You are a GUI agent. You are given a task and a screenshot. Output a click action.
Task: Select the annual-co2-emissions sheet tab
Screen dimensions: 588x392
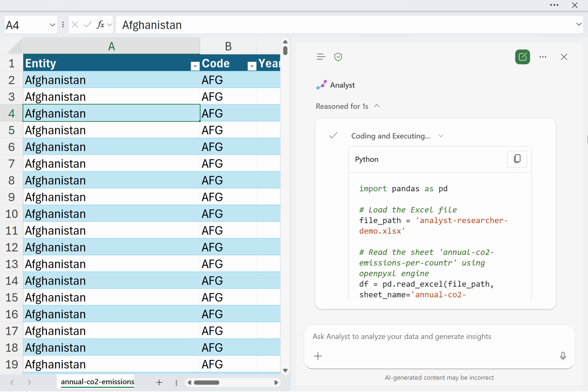tap(97, 382)
